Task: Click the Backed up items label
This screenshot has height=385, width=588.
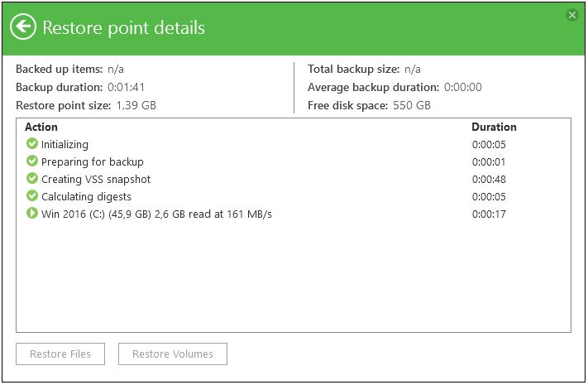Action: coord(60,69)
